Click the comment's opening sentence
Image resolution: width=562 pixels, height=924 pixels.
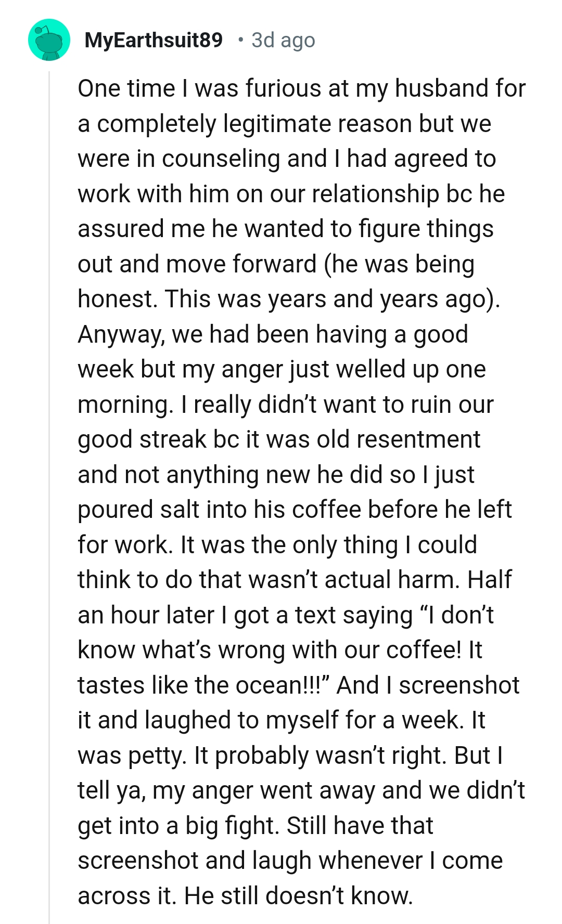point(291,88)
